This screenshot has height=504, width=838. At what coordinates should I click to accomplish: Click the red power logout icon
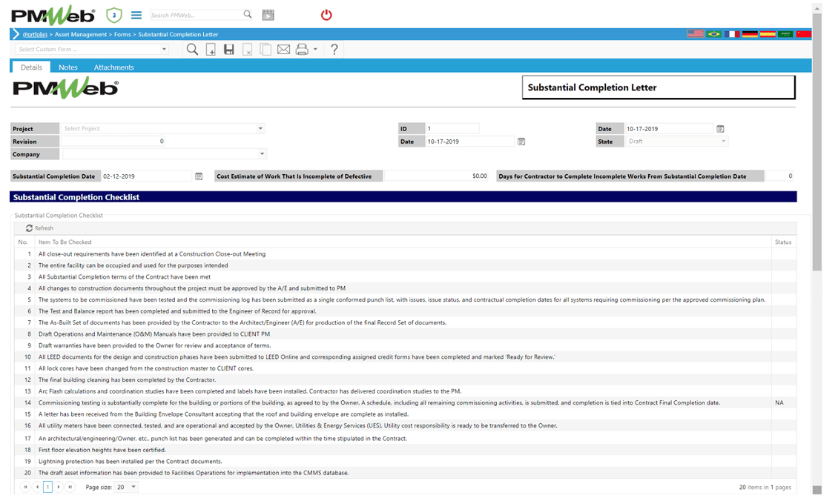[326, 15]
